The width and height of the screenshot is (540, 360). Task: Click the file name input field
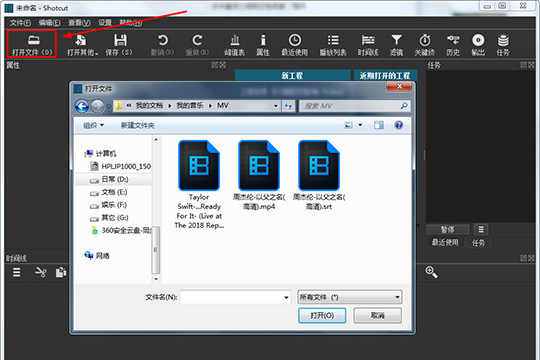[235, 297]
